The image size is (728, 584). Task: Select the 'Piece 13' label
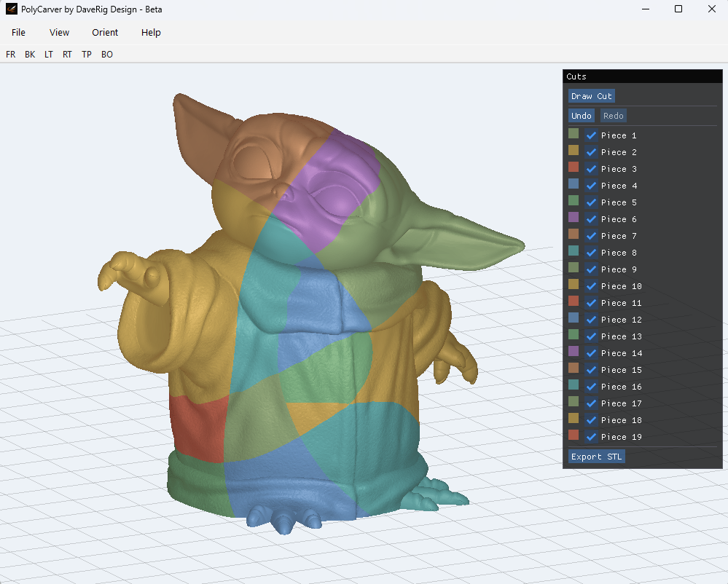621,336
